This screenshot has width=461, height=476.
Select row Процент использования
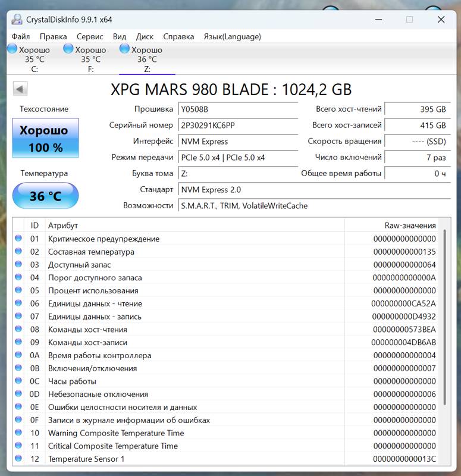[225, 290]
